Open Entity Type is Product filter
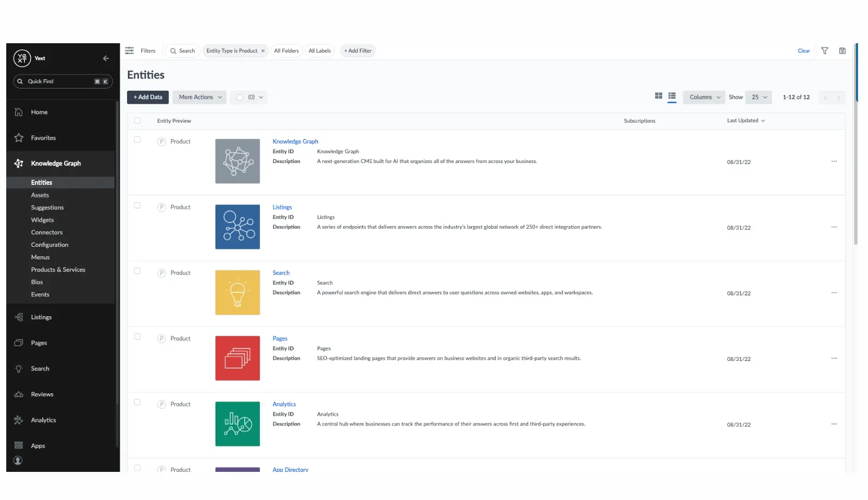Viewport: 868px width, 500px height. click(x=232, y=51)
